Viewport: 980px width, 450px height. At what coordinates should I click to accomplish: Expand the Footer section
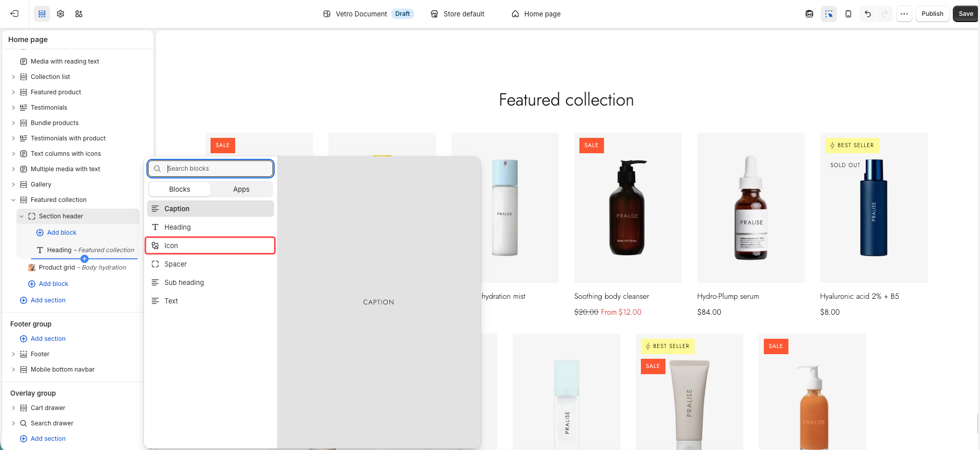pyautogui.click(x=13, y=354)
